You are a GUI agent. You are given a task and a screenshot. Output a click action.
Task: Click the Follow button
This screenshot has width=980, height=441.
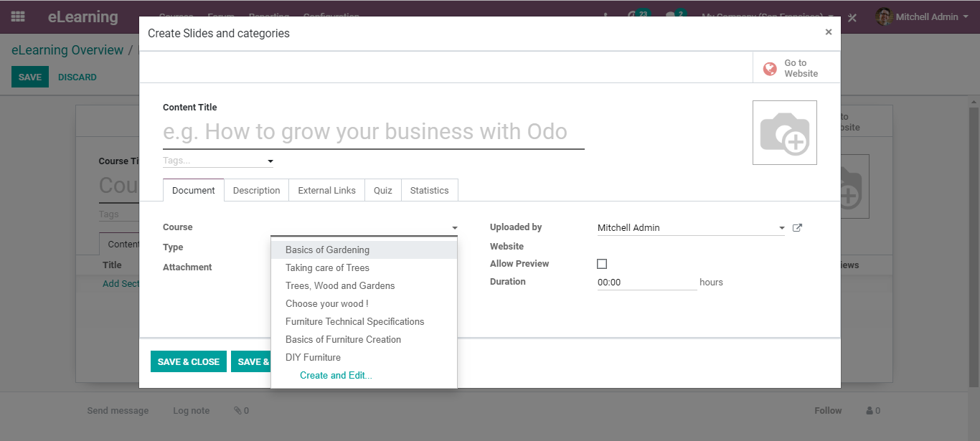coord(828,411)
